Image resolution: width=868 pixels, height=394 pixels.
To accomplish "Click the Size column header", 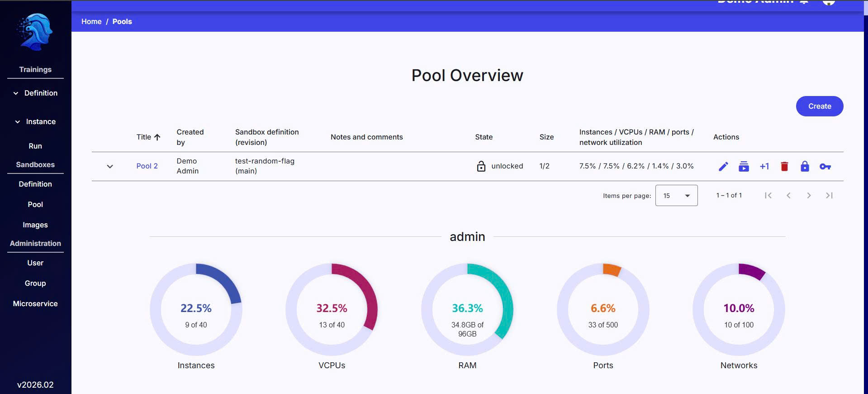I will (546, 137).
